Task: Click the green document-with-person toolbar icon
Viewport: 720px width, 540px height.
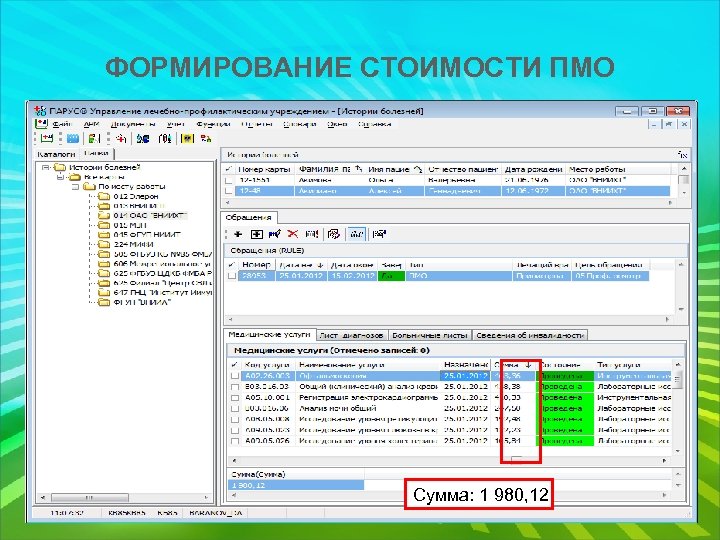Action: tap(95, 138)
